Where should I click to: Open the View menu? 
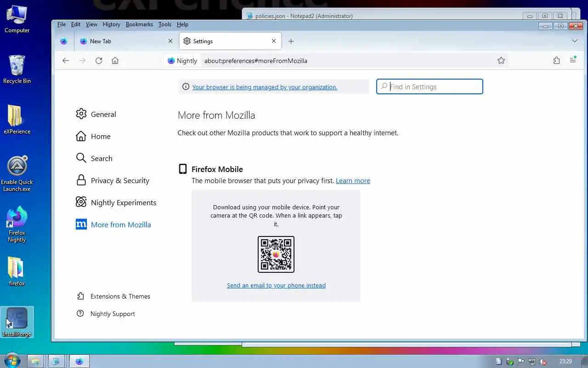pos(91,24)
